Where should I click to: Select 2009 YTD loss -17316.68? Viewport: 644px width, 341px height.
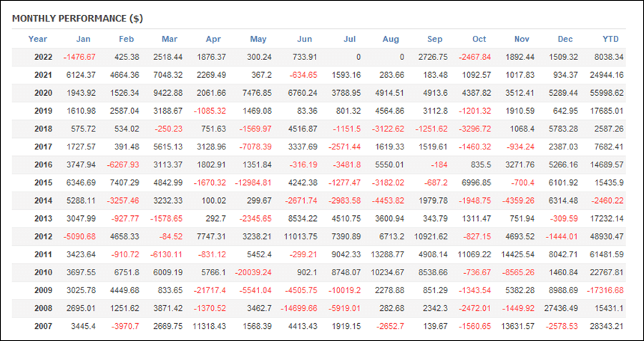click(x=605, y=290)
